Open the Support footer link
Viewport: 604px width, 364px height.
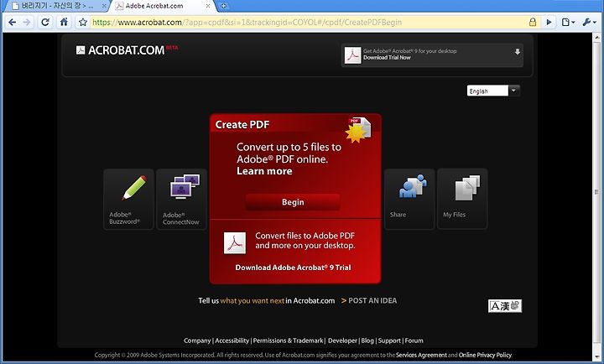tap(389, 341)
